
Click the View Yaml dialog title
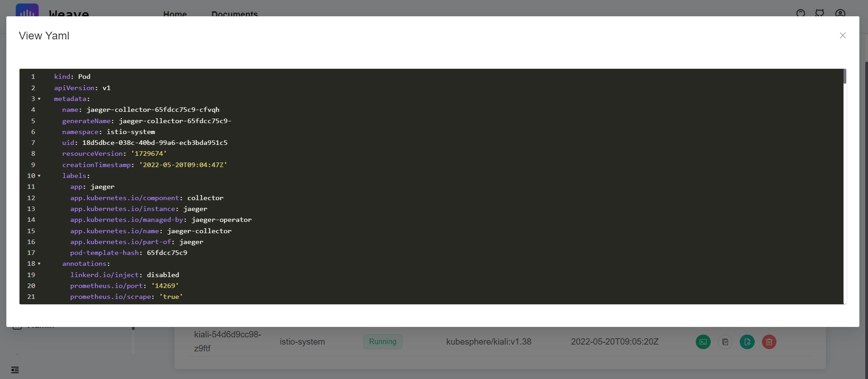click(44, 36)
